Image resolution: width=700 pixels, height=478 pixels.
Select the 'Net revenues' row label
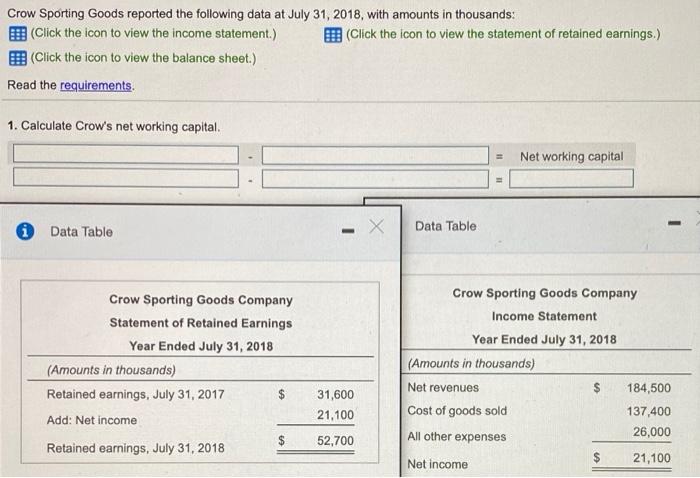click(443, 387)
